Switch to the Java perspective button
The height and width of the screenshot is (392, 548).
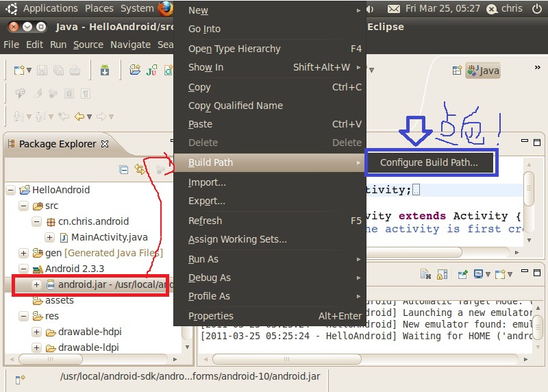click(x=484, y=71)
